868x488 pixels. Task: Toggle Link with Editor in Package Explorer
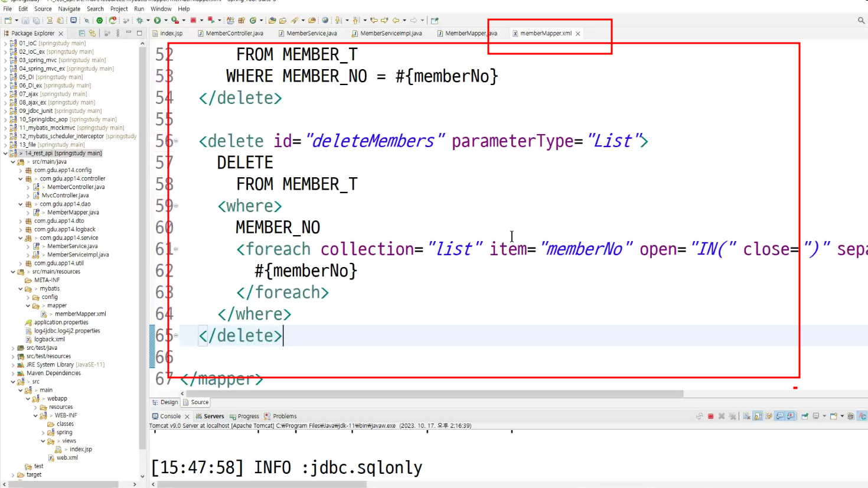tap(92, 33)
